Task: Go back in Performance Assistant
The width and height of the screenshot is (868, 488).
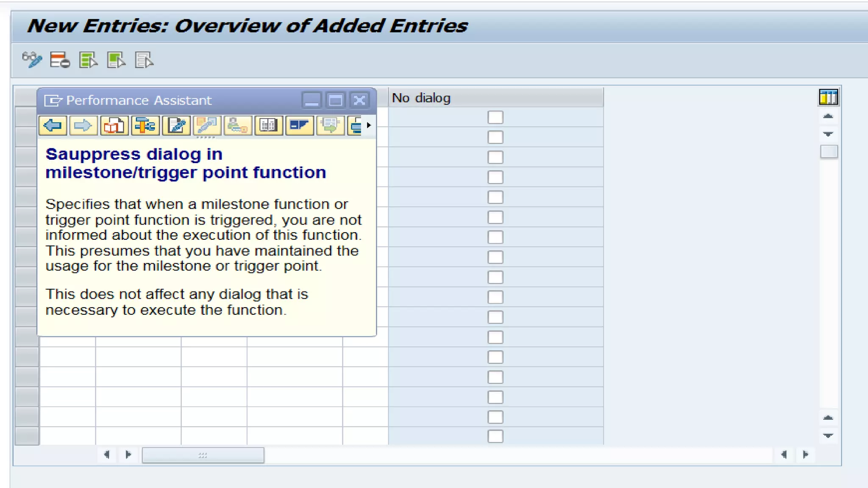Action: click(x=53, y=125)
